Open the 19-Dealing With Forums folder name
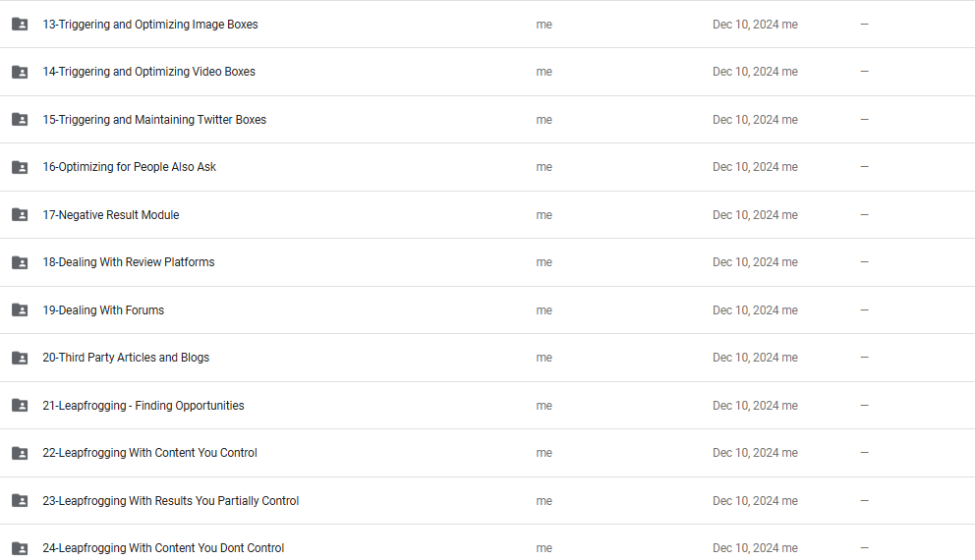Screen dimensions: 975x560 tap(103, 310)
